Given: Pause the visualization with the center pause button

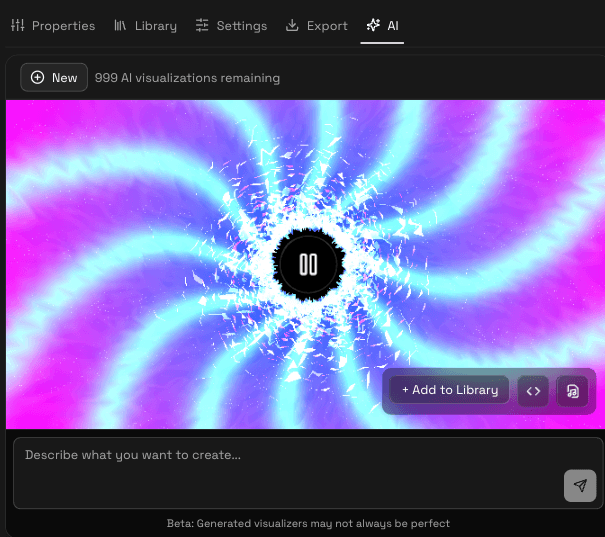Looking at the screenshot, I should point(307,265).
